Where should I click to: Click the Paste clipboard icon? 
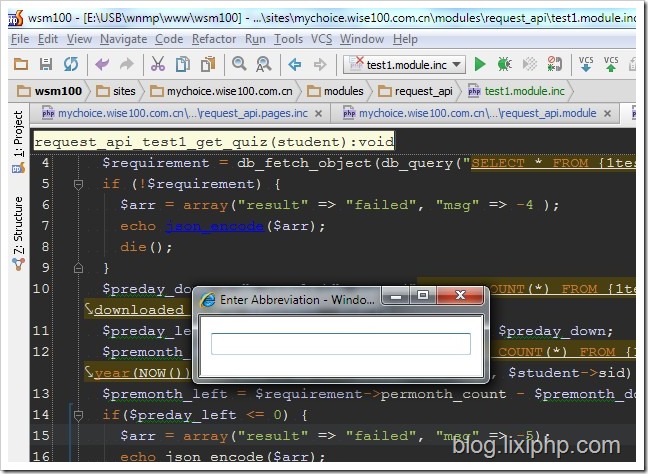[x=208, y=64]
